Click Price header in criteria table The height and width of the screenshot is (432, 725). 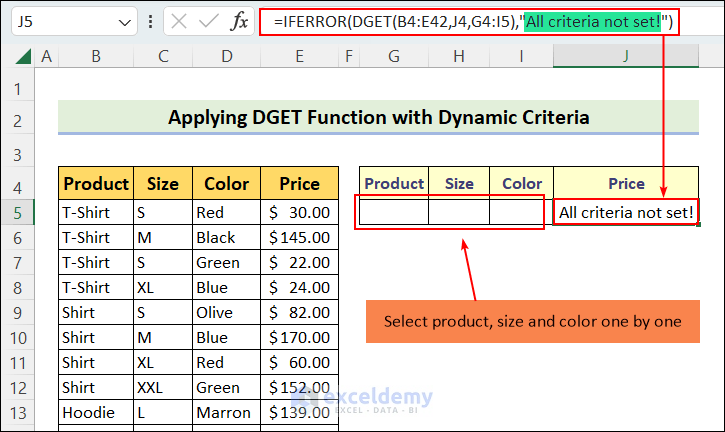(626, 184)
